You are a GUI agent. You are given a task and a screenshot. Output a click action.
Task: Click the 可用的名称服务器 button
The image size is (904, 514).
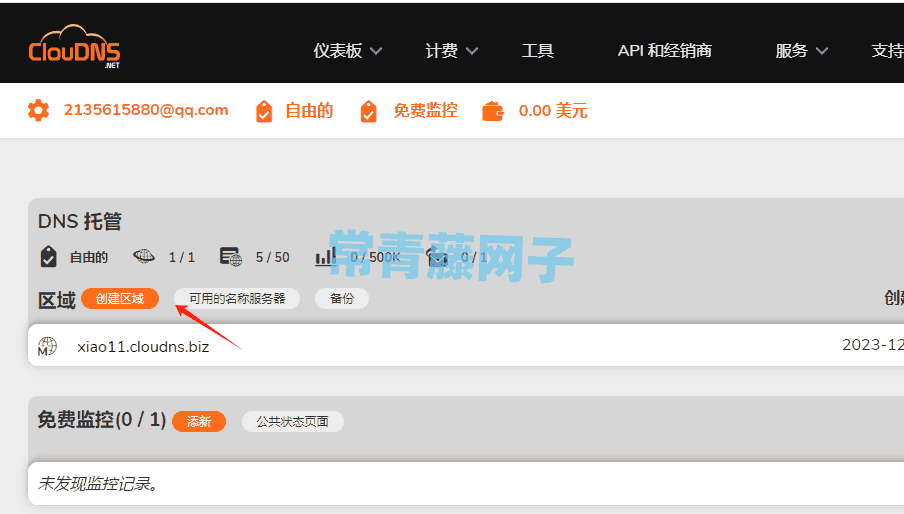[x=237, y=298]
